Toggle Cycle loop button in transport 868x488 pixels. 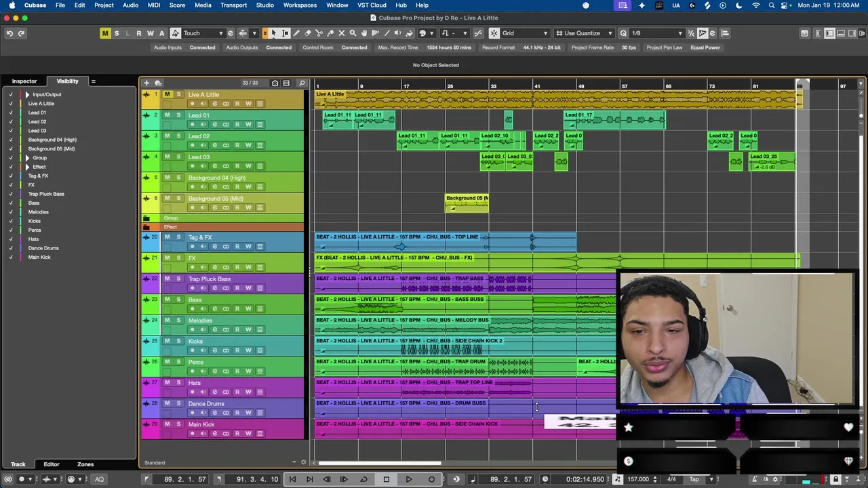coord(364,479)
